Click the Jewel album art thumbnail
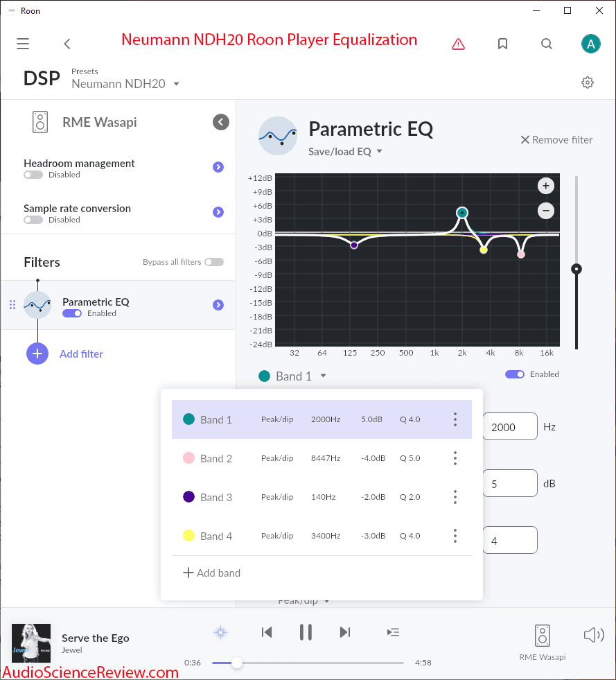The height and width of the screenshot is (680, 616). [30, 643]
